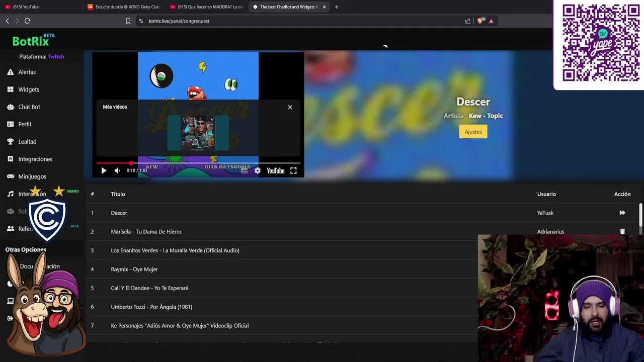Click the Twitch platform link
The height and width of the screenshot is (362, 644).
(56, 57)
